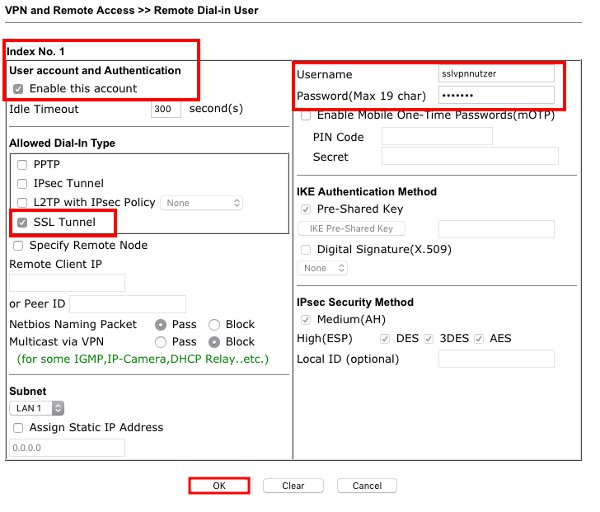Click the Cancel button
Image resolution: width=600 pixels, height=512 pixels.
coord(367,486)
